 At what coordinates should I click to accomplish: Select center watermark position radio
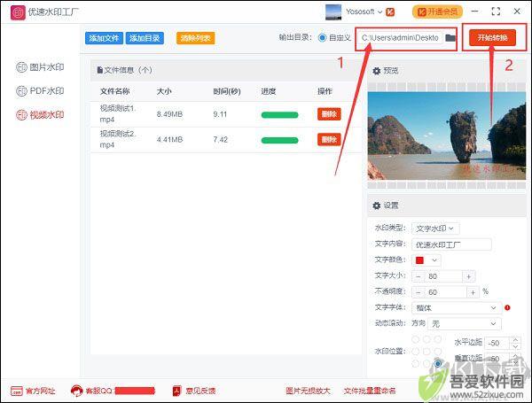click(426, 352)
